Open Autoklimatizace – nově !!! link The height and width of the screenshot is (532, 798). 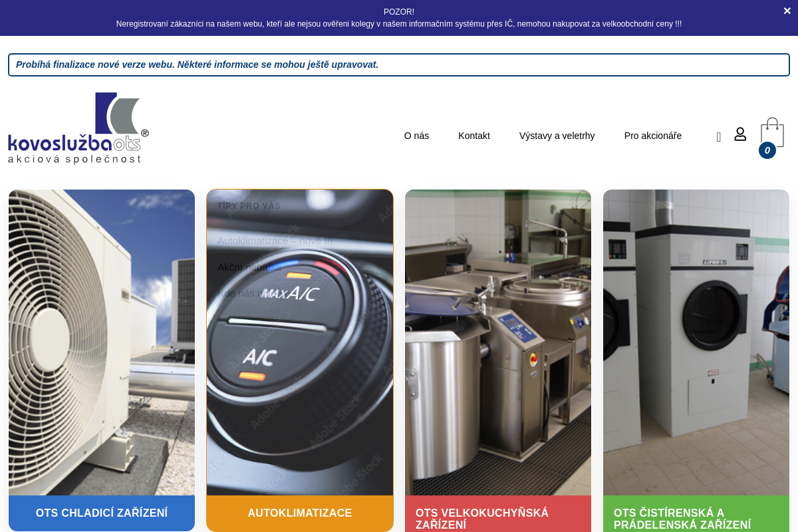(x=274, y=241)
